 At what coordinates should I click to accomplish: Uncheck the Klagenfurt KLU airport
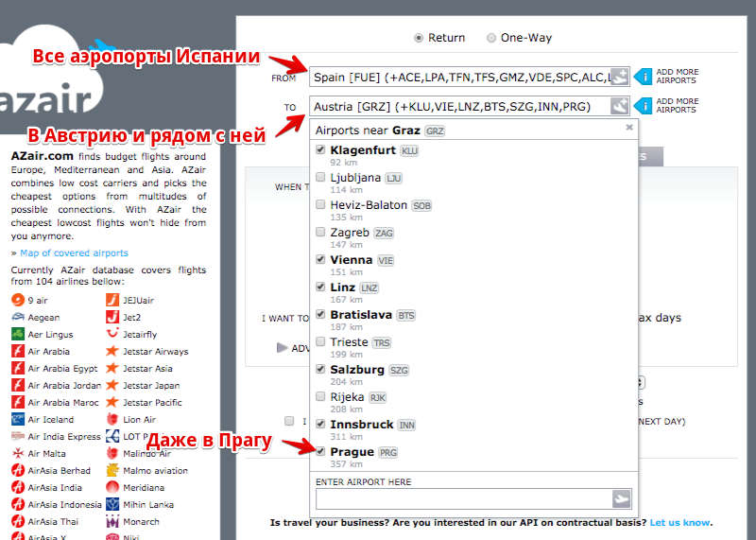(320, 149)
